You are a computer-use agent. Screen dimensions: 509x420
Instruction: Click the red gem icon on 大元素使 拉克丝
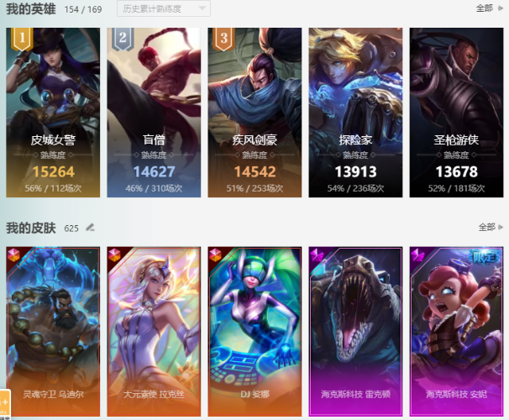pyautogui.click(x=114, y=255)
